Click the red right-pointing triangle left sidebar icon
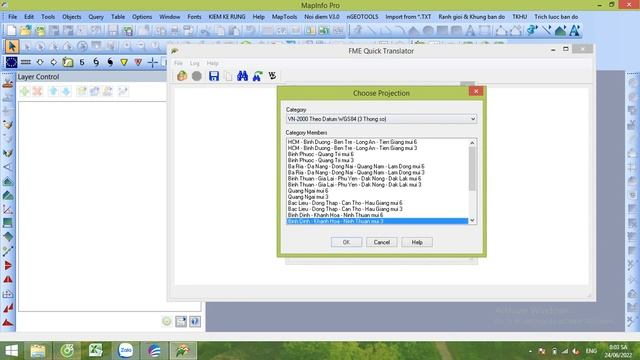This screenshot has height=360, width=640. click(8, 265)
